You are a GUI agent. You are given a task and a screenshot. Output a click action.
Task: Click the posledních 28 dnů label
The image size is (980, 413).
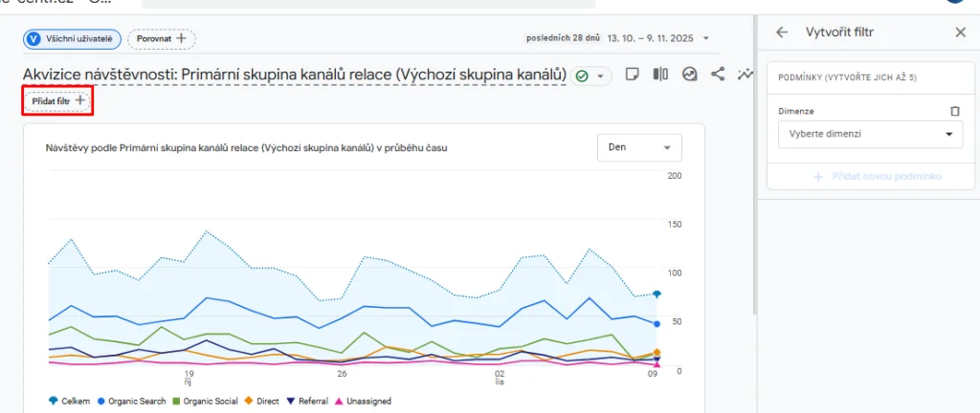tap(563, 38)
